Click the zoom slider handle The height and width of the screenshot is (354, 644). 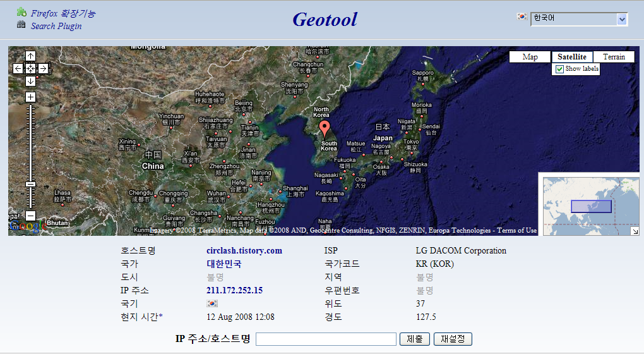[x=30, y=185]
